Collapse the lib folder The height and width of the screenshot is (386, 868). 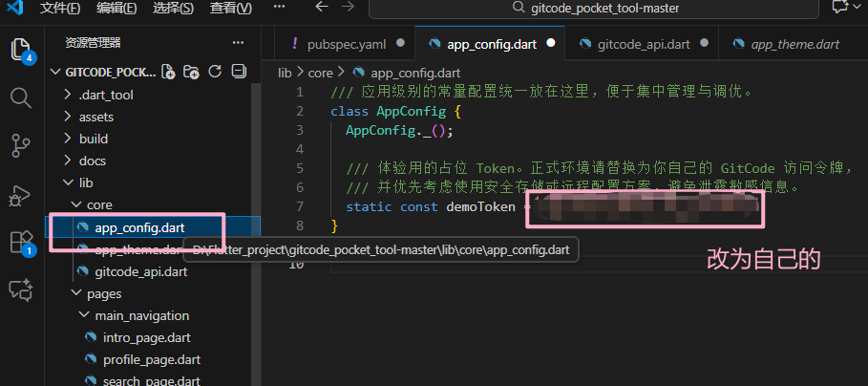coord(68,182)
